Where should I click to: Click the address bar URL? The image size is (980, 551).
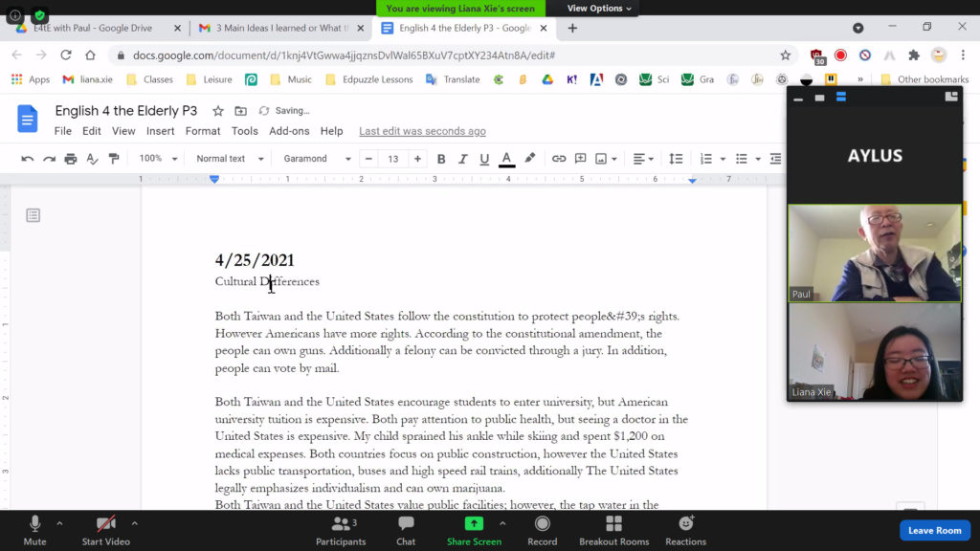(x=344, y=55)
